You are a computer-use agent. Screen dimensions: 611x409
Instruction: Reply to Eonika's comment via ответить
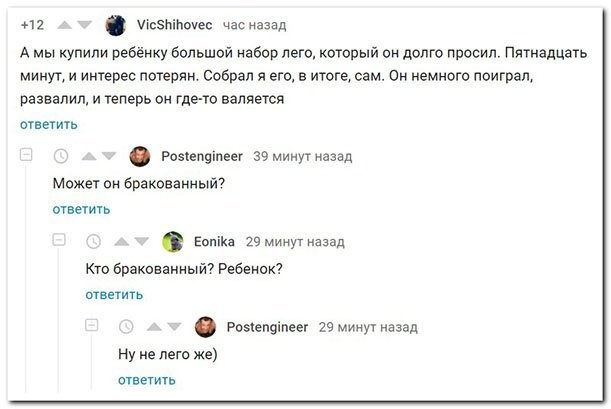(114, 295)
